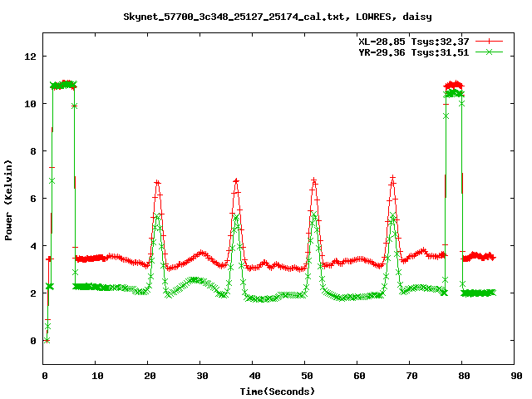Click the x-axis tick label 70
The width and height of the screenshot is (532, 399).
412,376
